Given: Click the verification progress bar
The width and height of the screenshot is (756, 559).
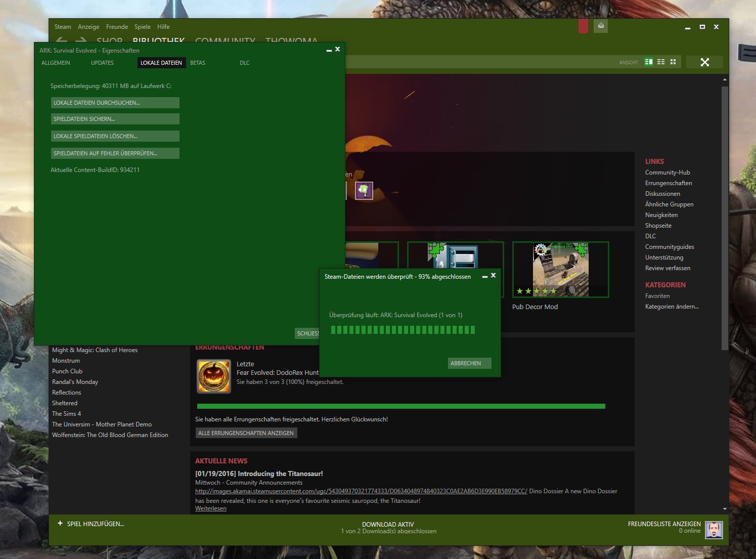Looking at the screenshot, I should (x=403, y=330).
